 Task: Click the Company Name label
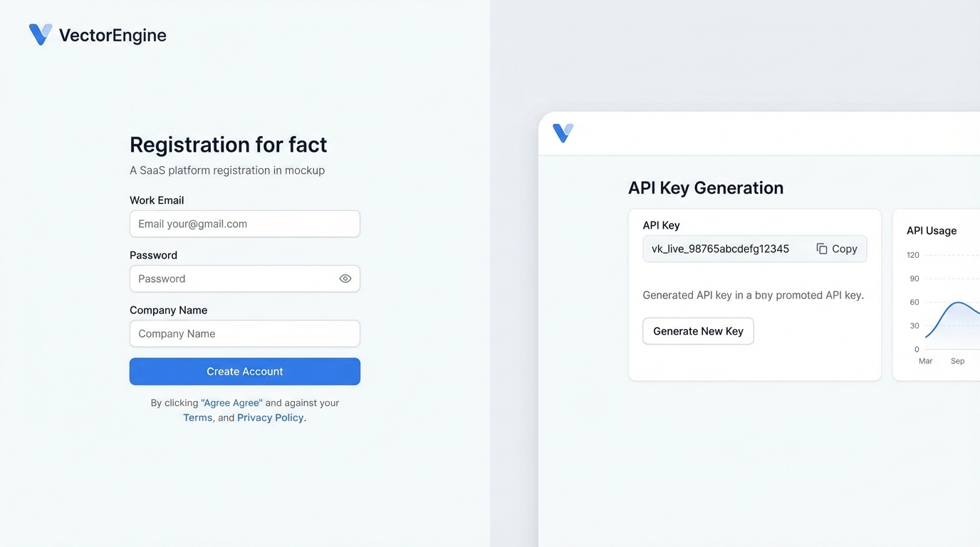[x=169, y=310]
